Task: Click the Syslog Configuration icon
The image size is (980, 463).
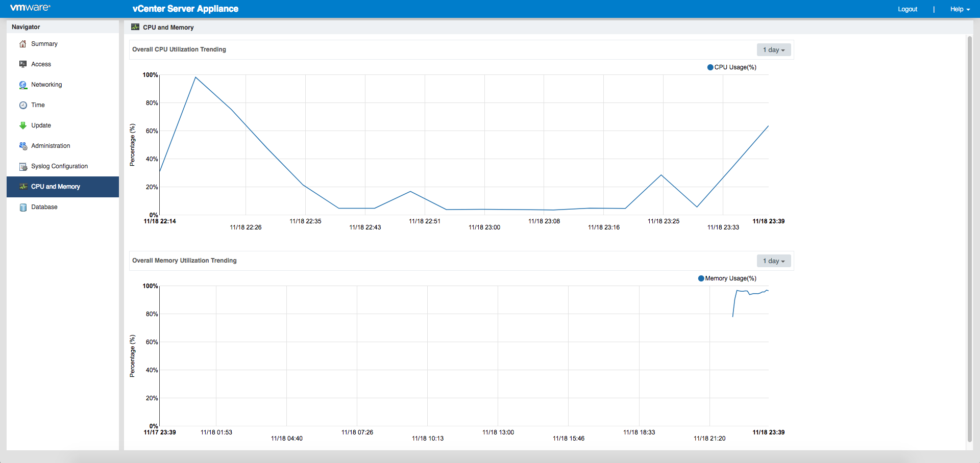Action: pos(23,166)
